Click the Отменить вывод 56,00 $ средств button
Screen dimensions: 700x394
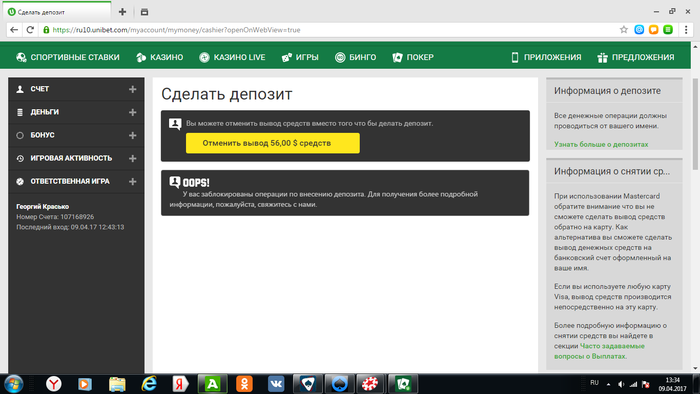click(x=273, y=143)
